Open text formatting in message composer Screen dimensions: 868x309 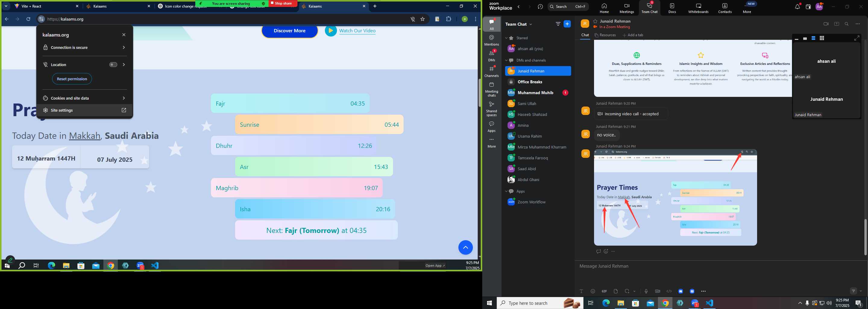click(x=581, y=291)
